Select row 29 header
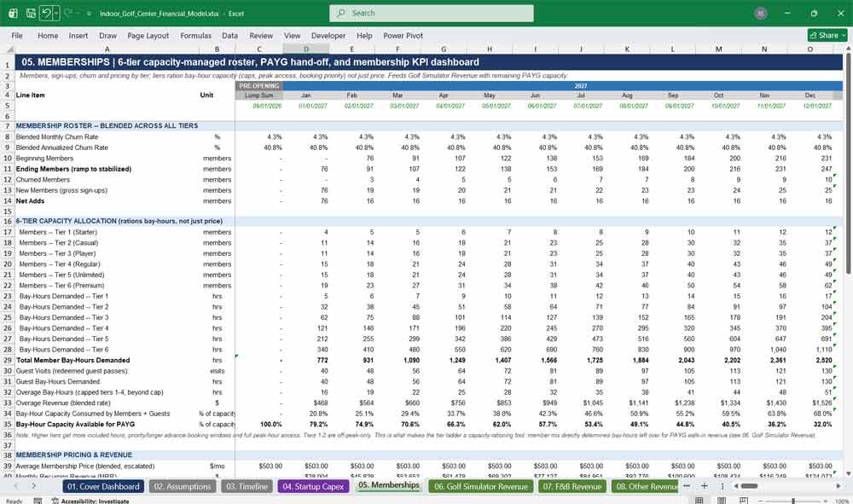The image size is (853, 504). tap(8, 360)
